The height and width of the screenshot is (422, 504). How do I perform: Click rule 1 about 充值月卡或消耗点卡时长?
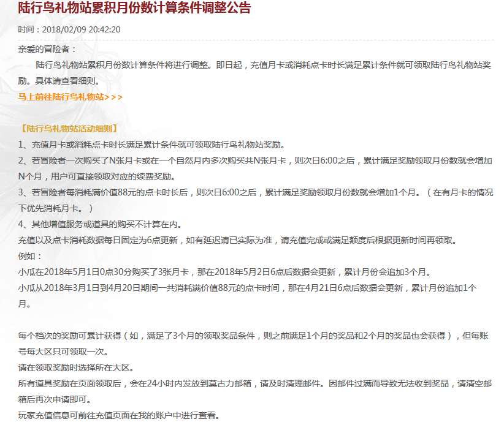tap(152, 145)
